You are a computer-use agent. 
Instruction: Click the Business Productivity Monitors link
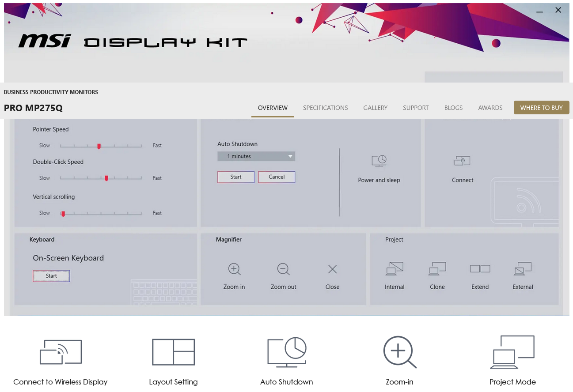[51, 92]
